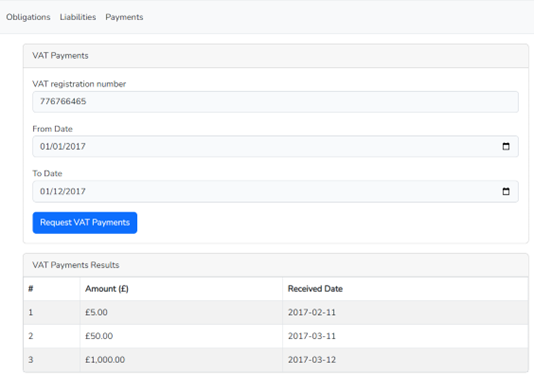Viewport: 534px width, 375px height.
Task: Select the VAT Payments card header
Action: [276, 56]
